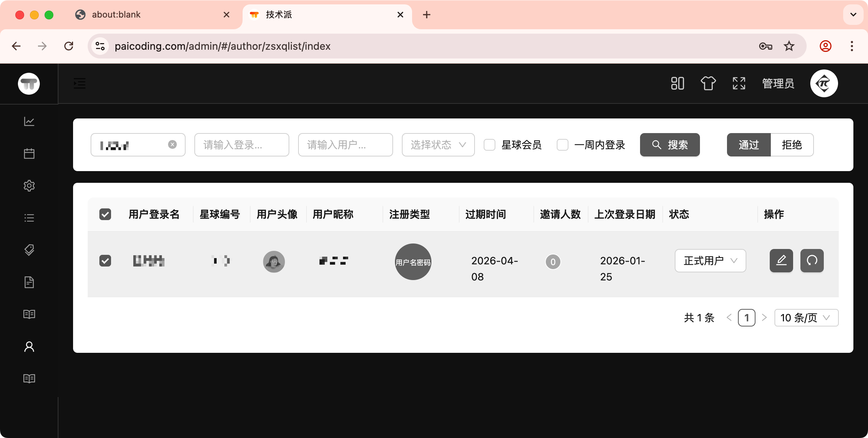The image size is (868, 438).
Task: Enable the 一周内登录 checkbox
Action: [563, 145]
